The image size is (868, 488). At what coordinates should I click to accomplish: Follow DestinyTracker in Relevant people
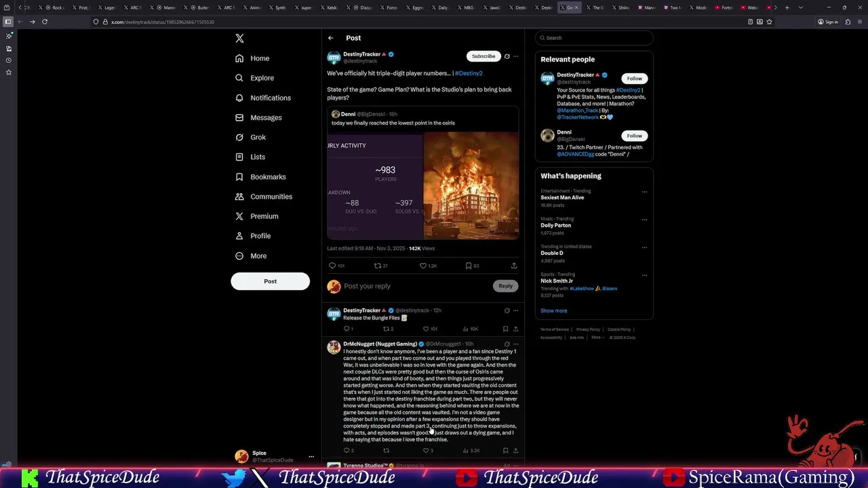[x=634, y=79]
